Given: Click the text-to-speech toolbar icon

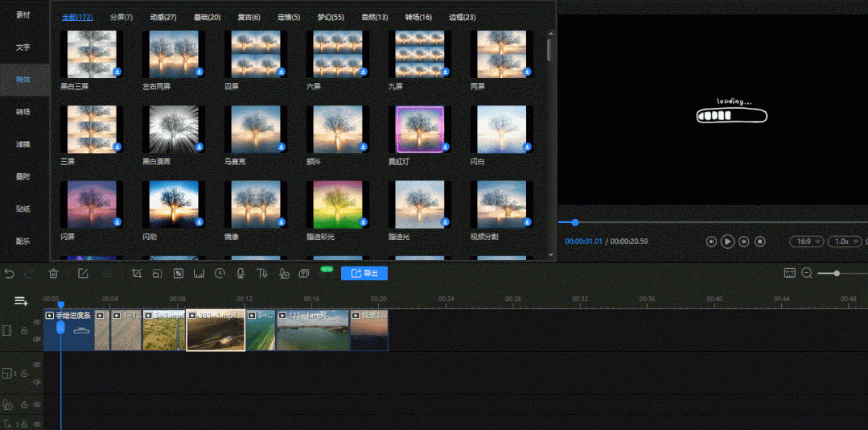Looking at the screenshot, I should [261, 273].
